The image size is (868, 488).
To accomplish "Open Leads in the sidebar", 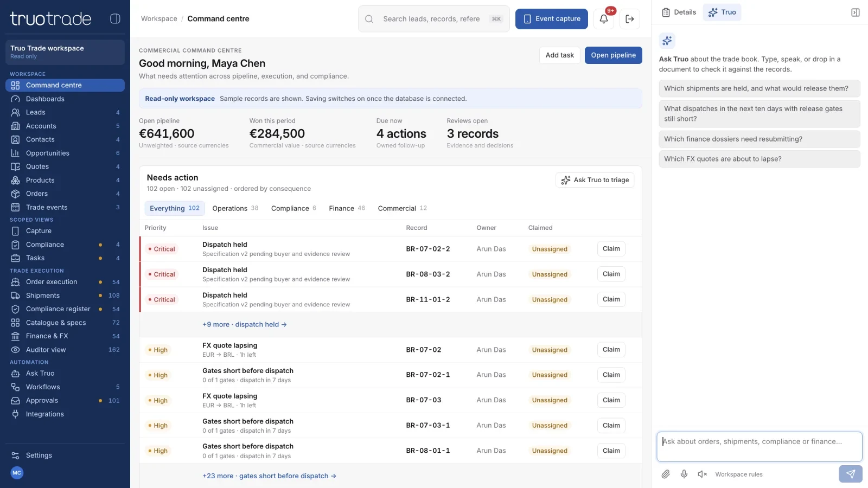I will (x=65, y=112).
